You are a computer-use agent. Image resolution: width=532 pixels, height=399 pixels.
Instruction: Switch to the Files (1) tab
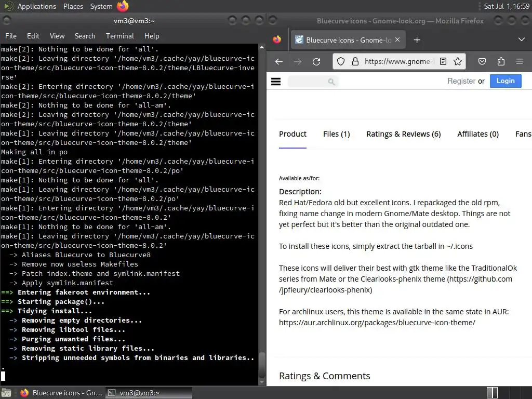(x=336, y=134)
